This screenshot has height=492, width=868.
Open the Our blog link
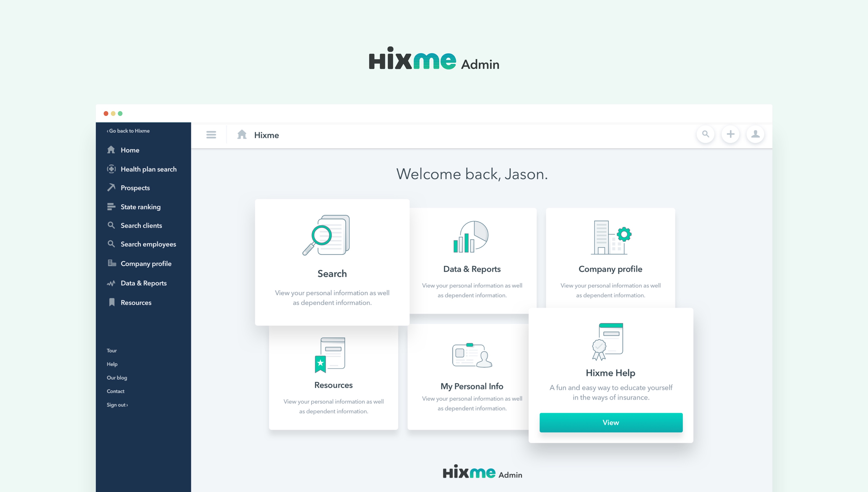coord(117,378)
